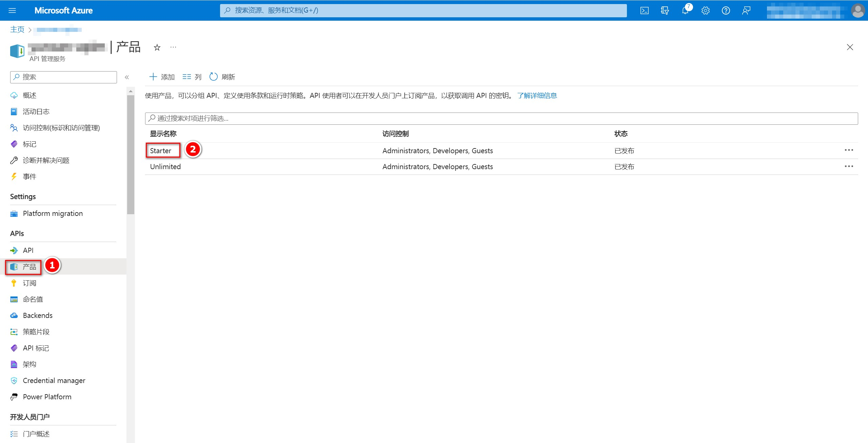Viewport: 868px width, 443px height.
Task: Open the 了解详细信息 link
Action: [537, 96]
